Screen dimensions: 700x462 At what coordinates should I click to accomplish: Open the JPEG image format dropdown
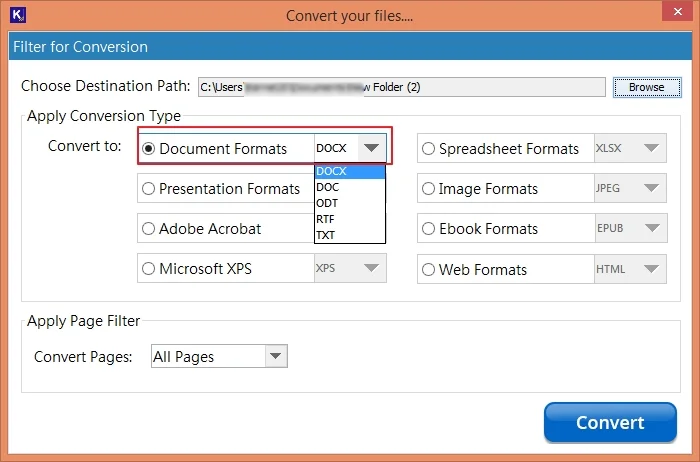(630, 188)
